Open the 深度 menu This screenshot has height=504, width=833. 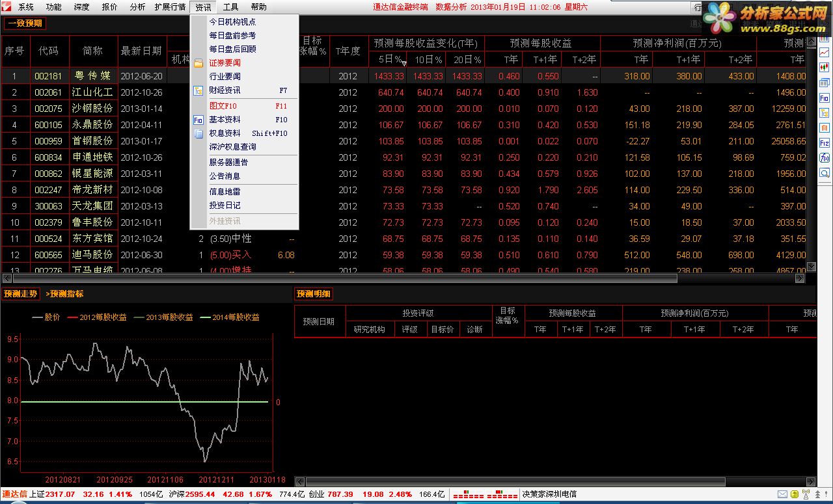click(x=81, y=7)
